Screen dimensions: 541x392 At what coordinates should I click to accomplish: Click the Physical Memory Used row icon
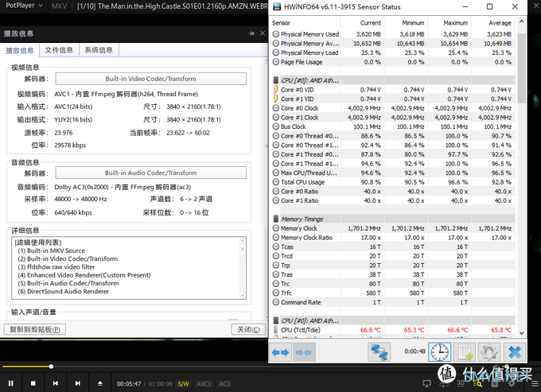(276, 34)
